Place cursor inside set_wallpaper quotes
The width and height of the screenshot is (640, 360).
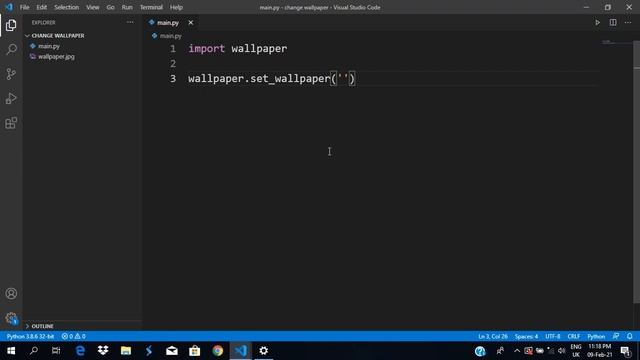[x=343, y=78]
